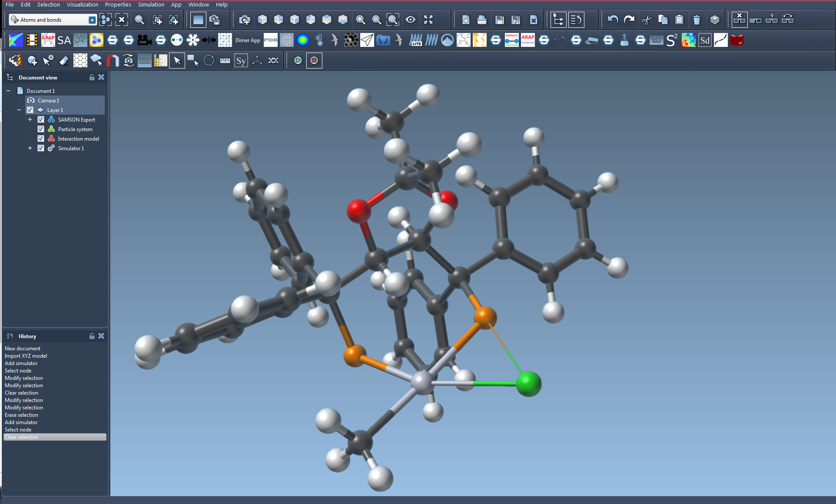Screen dimensions: 836x504
Task: Expand the Simulator 1 node
Action: point(30,148)
